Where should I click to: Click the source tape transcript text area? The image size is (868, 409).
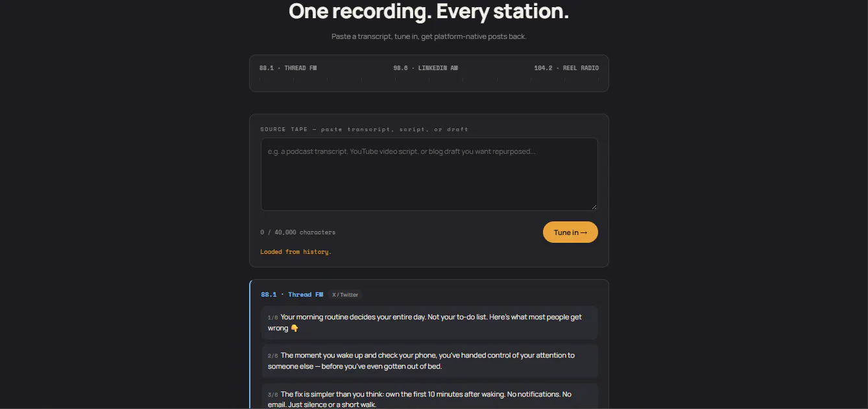pos(429,174)
